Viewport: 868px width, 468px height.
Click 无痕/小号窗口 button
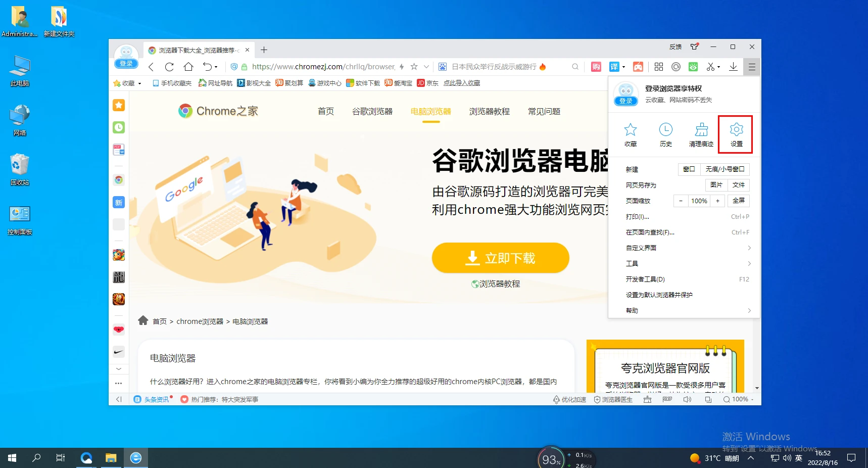coord(725,169)
